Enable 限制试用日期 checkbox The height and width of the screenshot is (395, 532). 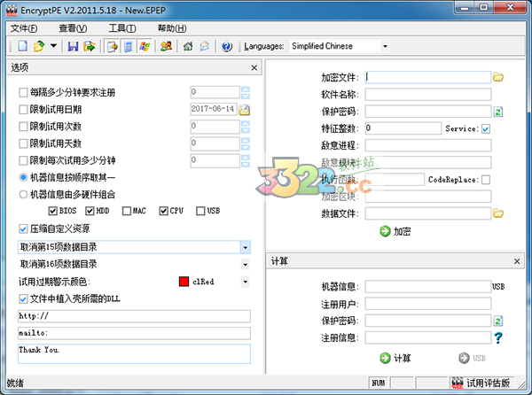pyautogui.click(x=23, y=110)
